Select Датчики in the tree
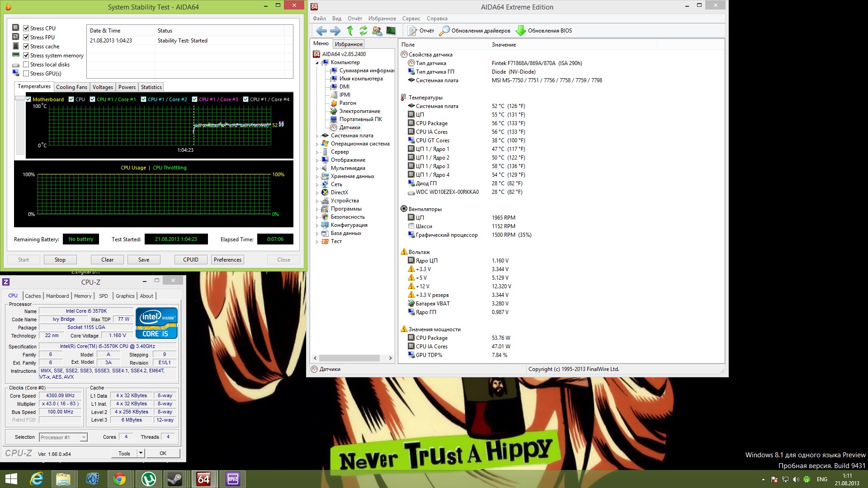Image resolution: width=868 pixels, height=488 pixels. coord(350,127)
